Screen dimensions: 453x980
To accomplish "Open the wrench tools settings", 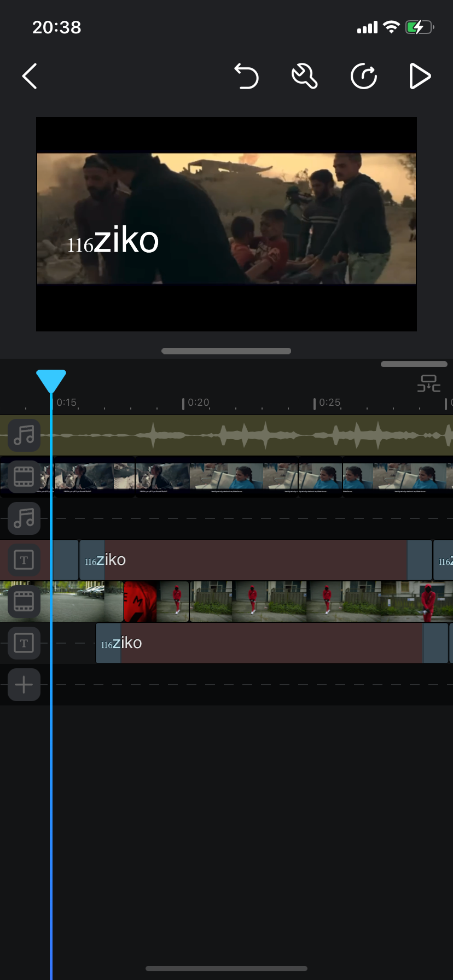I will click(x=305, y=76).
